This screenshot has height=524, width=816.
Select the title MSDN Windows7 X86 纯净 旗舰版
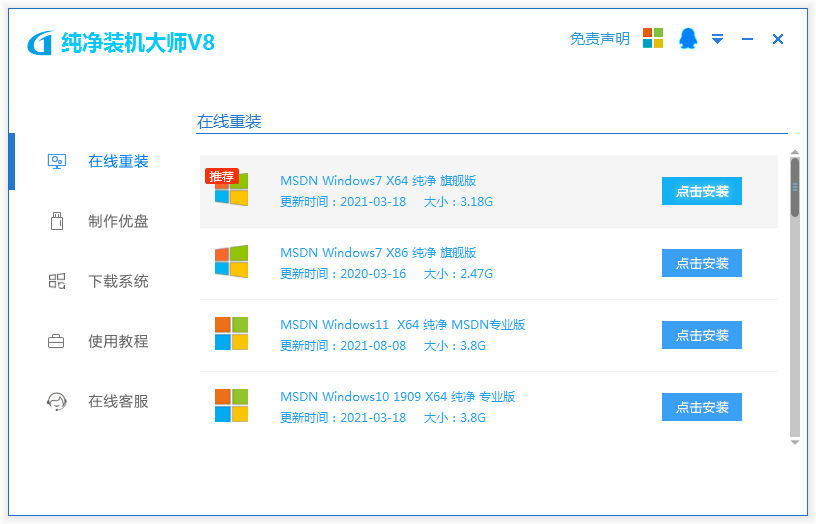pyautogui.click(x=378, y=252)
